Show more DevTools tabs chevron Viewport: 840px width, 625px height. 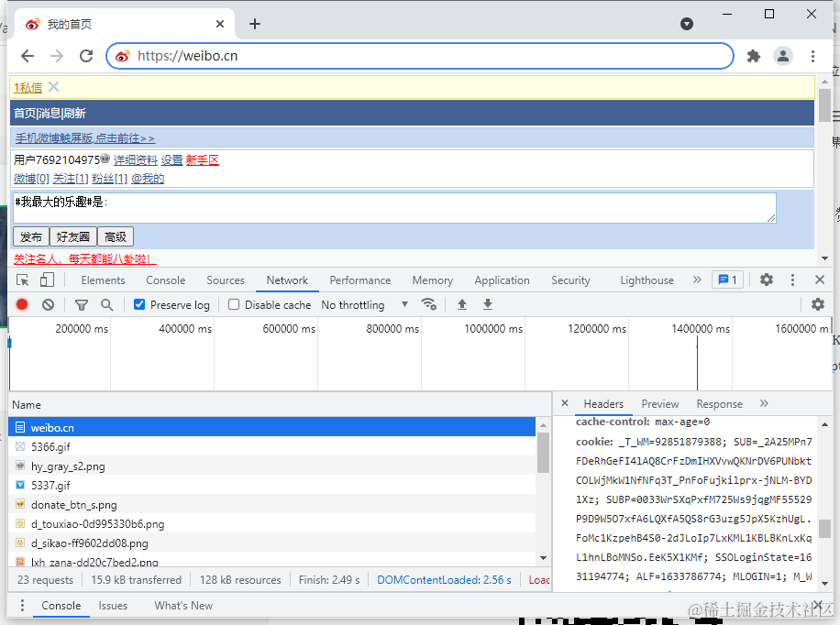[697, 280]
